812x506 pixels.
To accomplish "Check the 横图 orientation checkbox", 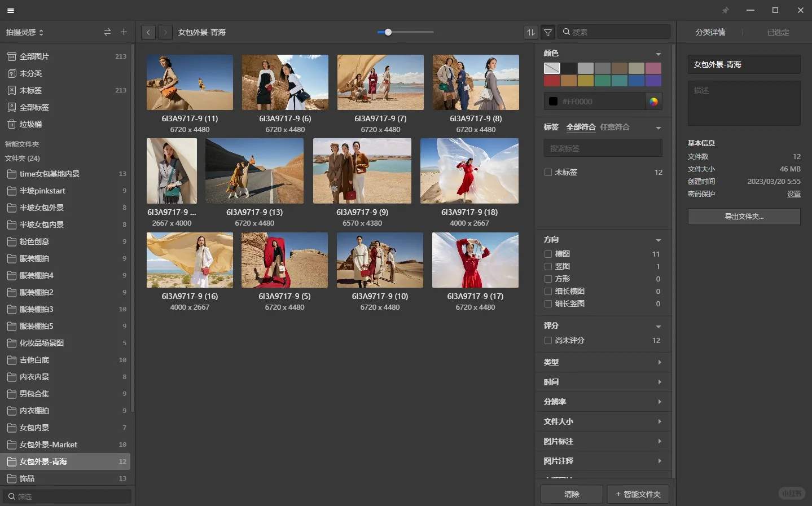I will tap(548, 254).
